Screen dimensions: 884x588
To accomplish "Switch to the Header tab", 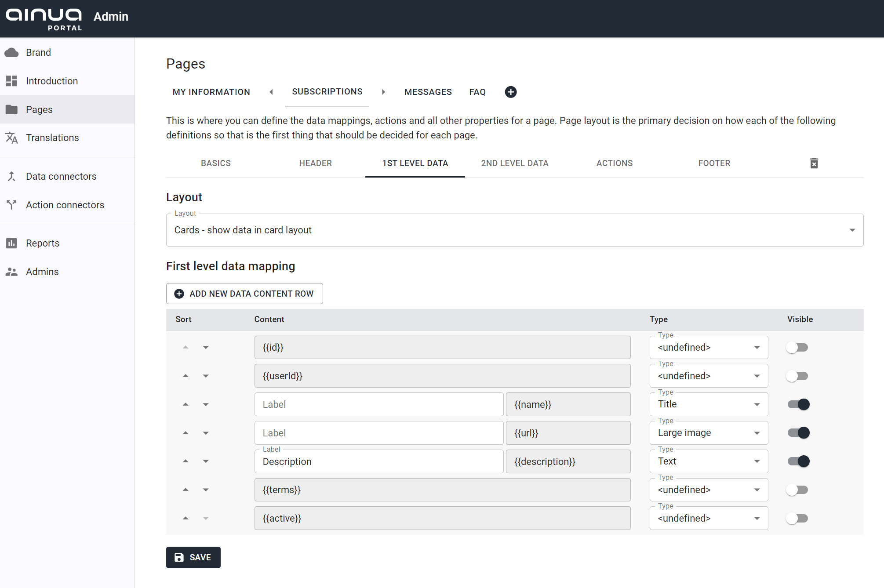I will click(315, 163).
